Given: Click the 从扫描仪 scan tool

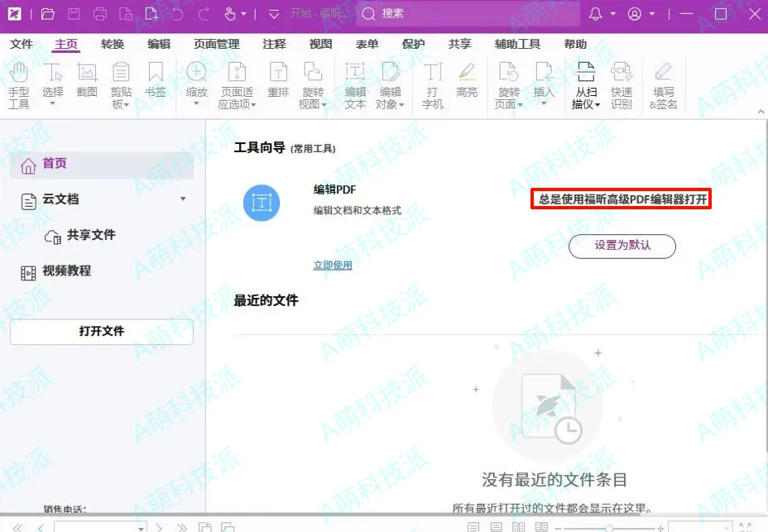Looking at the screenshot, I should [586, 85].
